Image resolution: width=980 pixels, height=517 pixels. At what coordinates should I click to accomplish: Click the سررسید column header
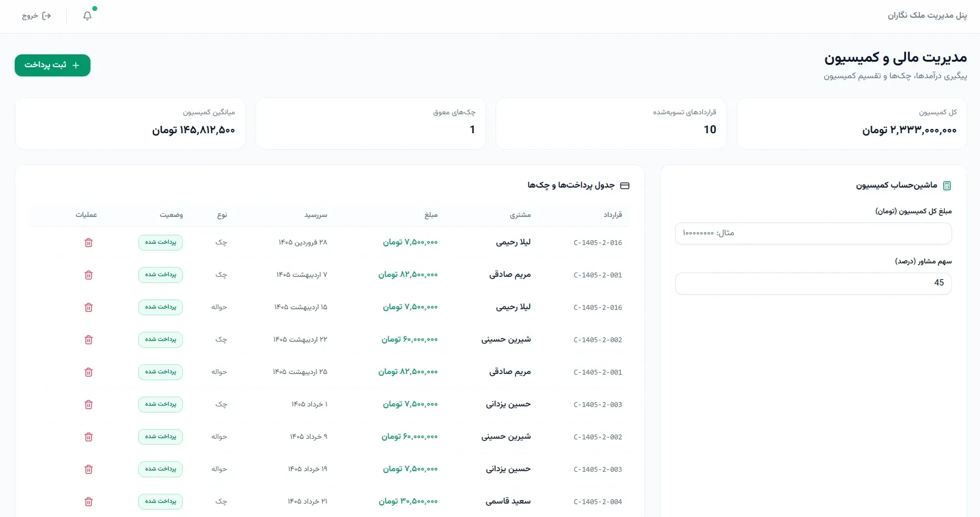316,215
